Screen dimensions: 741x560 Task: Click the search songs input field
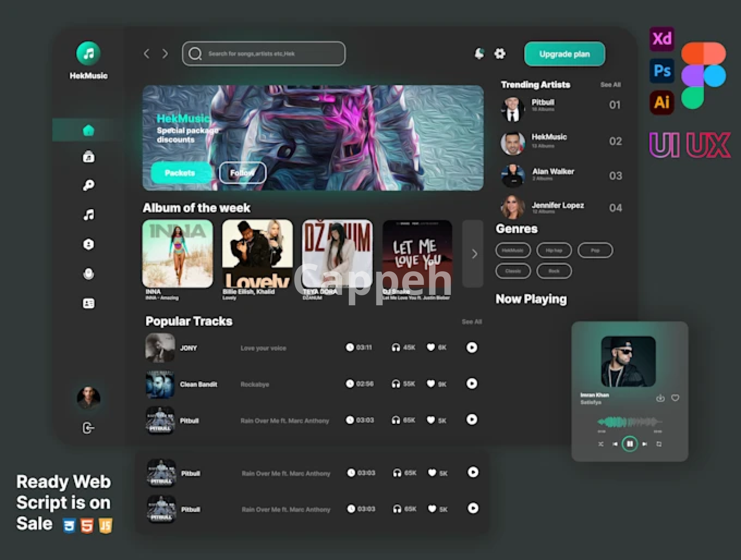pyautogui.click(x=264, y=54)
